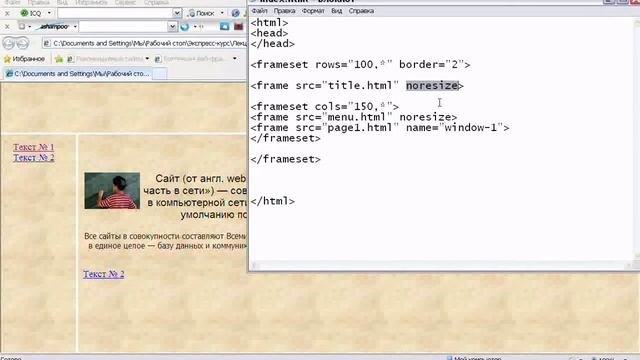
Task: Open the Рекомендуемые сайты favorites link
Action: pos(105,59)
